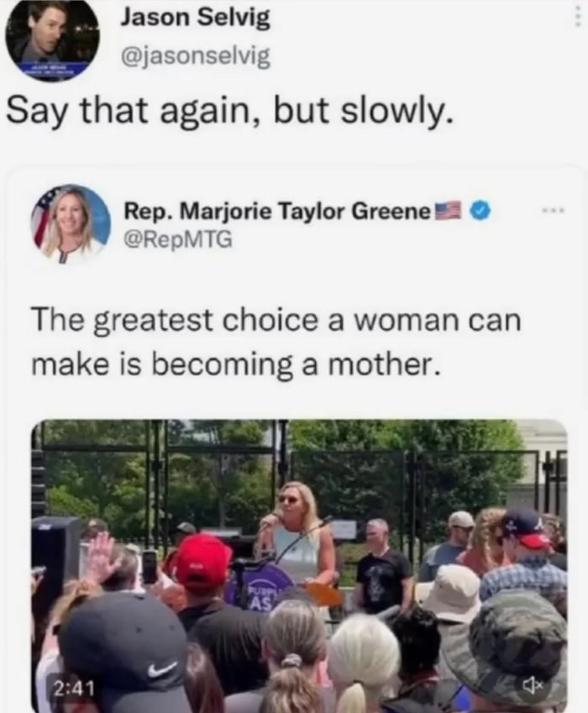The height and width of the screenshot is (713, 588).
Task: Open Marjorie Taylor Greene's profile picture
Action: (71, 224)
